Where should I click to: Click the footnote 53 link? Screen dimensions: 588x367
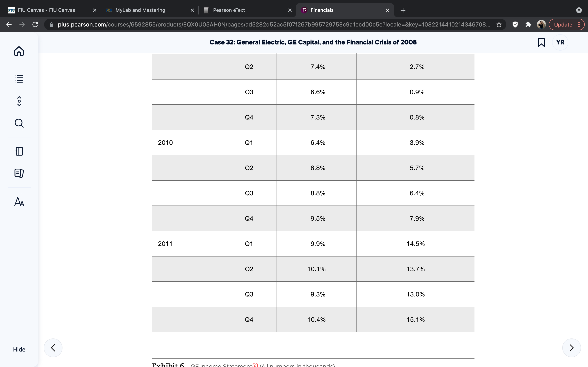[255, 365]
